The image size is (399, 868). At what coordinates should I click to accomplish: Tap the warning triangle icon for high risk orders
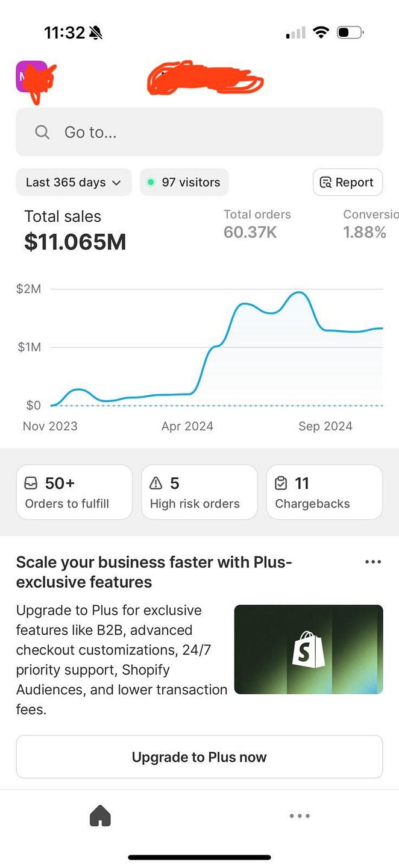pos(156,483)
